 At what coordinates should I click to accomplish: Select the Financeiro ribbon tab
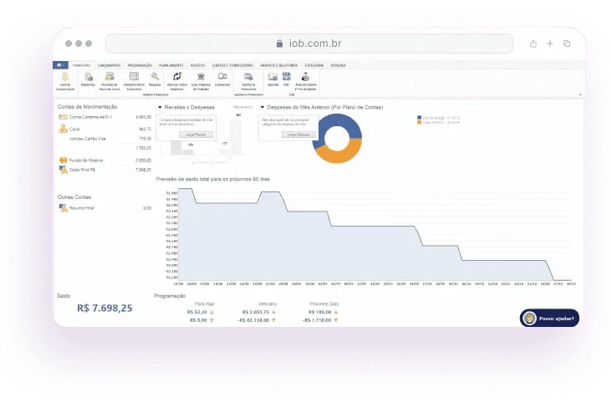coord(82,65)
